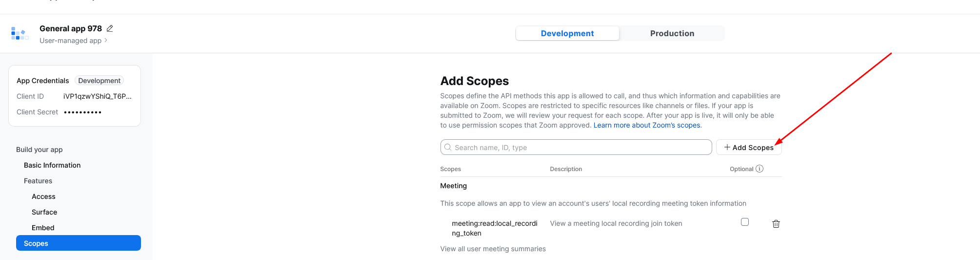Image resolution: width=980 pixels, height=260 pixels.
Task: Select Scopes in the sidebar
Action: pyautogui.click(x=79, y=243)
